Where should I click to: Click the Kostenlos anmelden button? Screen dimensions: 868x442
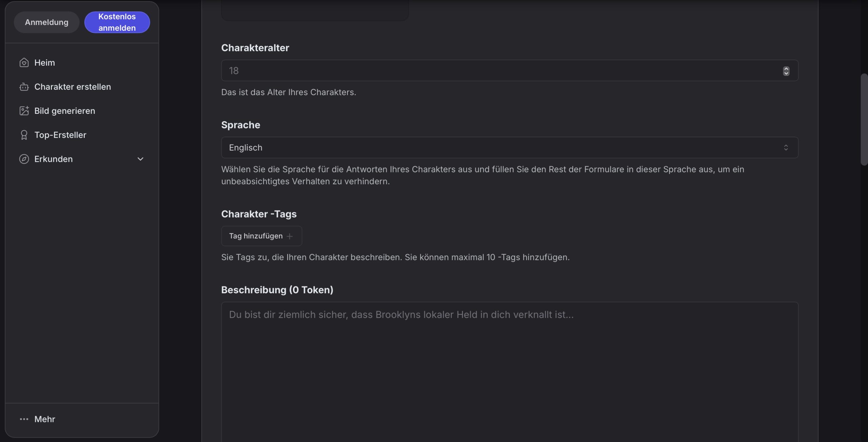point(117,22)
